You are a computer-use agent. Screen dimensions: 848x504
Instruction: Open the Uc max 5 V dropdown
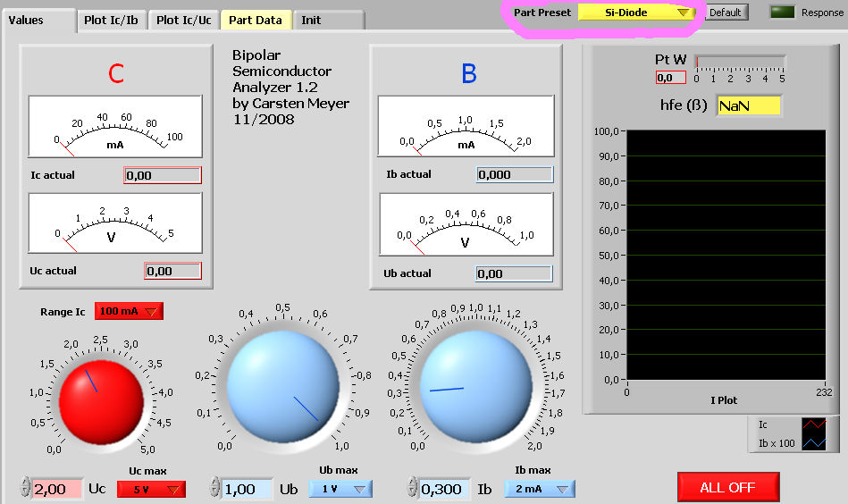point(151,489)
